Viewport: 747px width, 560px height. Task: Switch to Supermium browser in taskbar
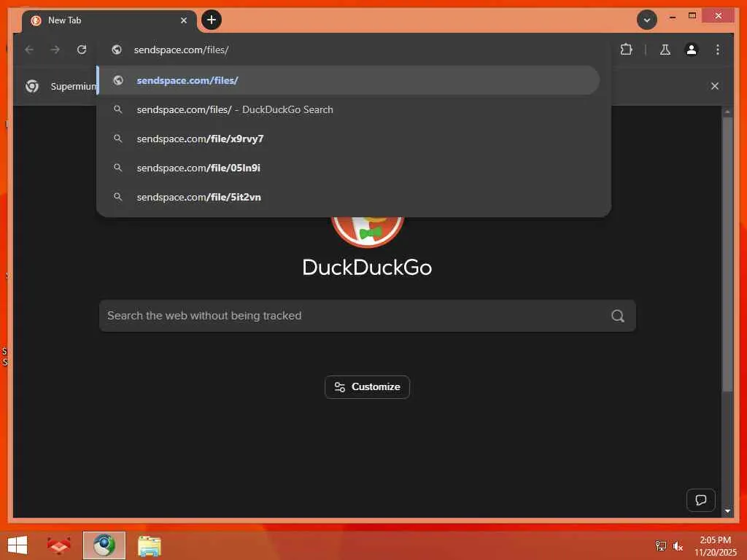[x=104, y=545]
